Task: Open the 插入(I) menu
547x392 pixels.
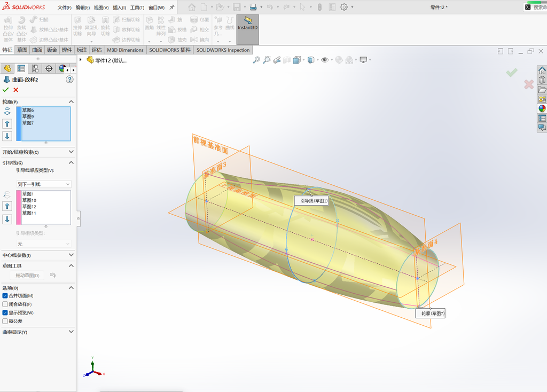Action: (x=119, y=7)
